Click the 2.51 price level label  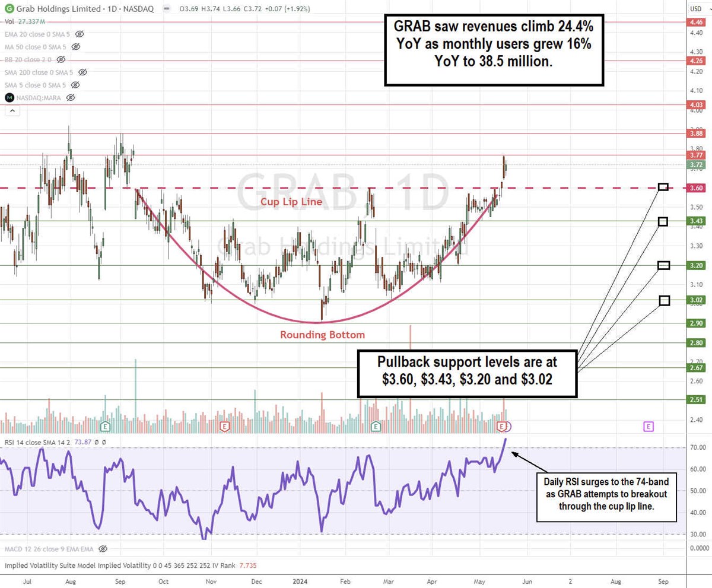pos(697,400)
